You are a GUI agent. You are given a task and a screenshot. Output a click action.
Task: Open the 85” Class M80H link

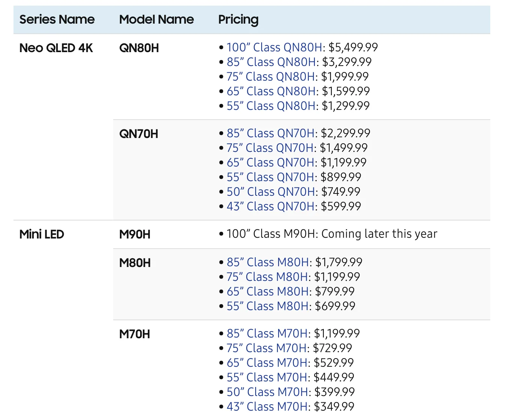pos(268,262)
